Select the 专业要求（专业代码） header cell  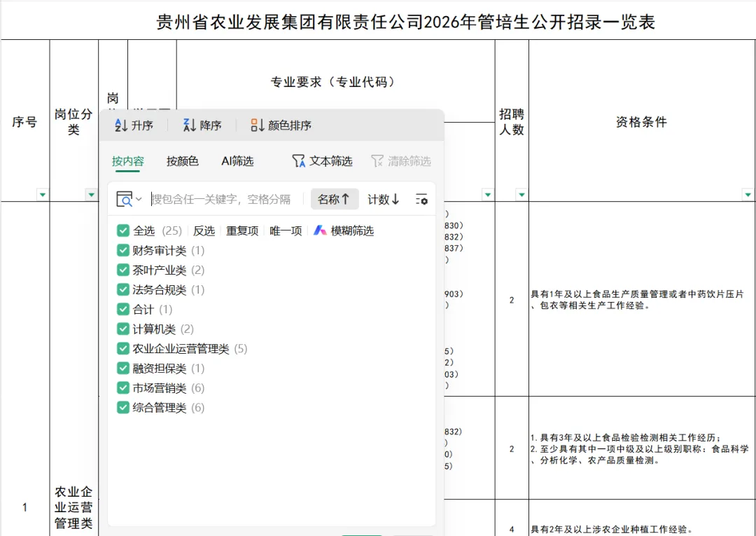335,81
